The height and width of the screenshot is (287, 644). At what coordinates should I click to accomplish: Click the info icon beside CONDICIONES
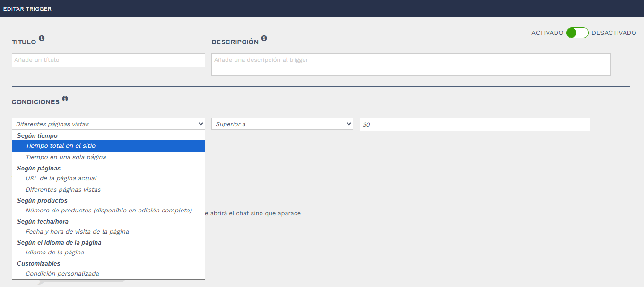coord(65,99)
